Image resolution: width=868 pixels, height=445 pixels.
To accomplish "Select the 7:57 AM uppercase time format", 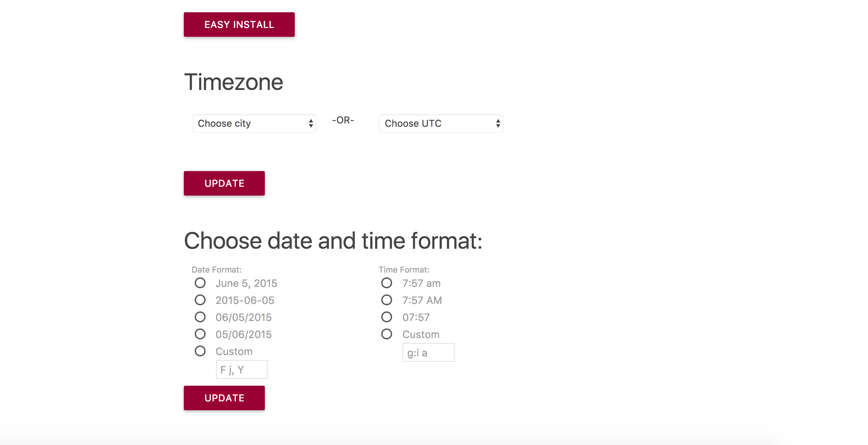I will pyautogui.click(x=387, y=300).
